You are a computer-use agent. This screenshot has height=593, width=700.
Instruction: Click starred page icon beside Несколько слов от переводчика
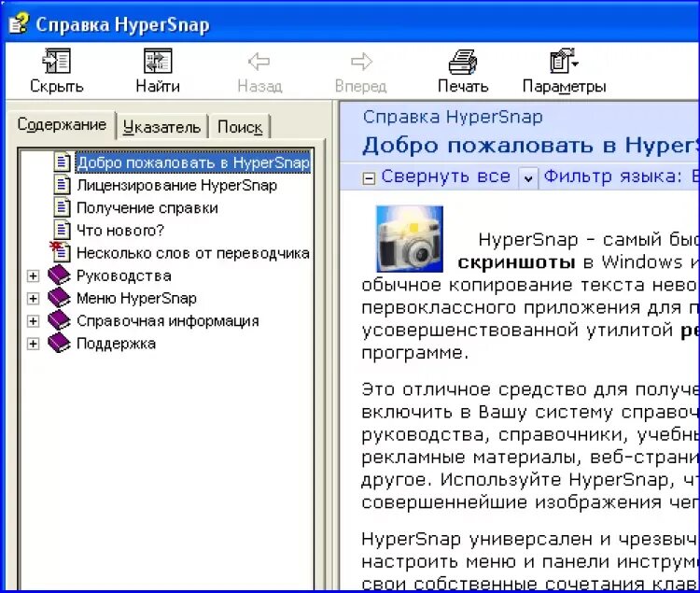point(61,252)
